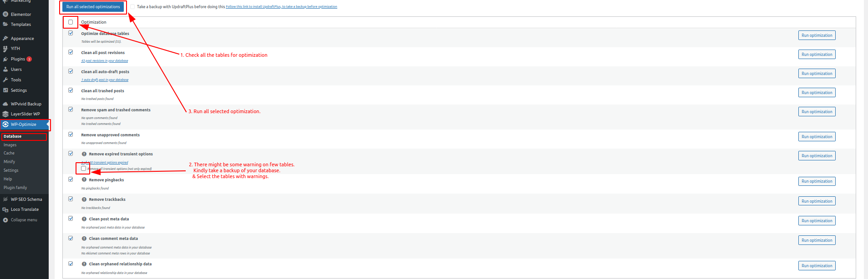Uncheck Remove trackbacks checkbox
868x279 pixels.
tap(71, 199)
